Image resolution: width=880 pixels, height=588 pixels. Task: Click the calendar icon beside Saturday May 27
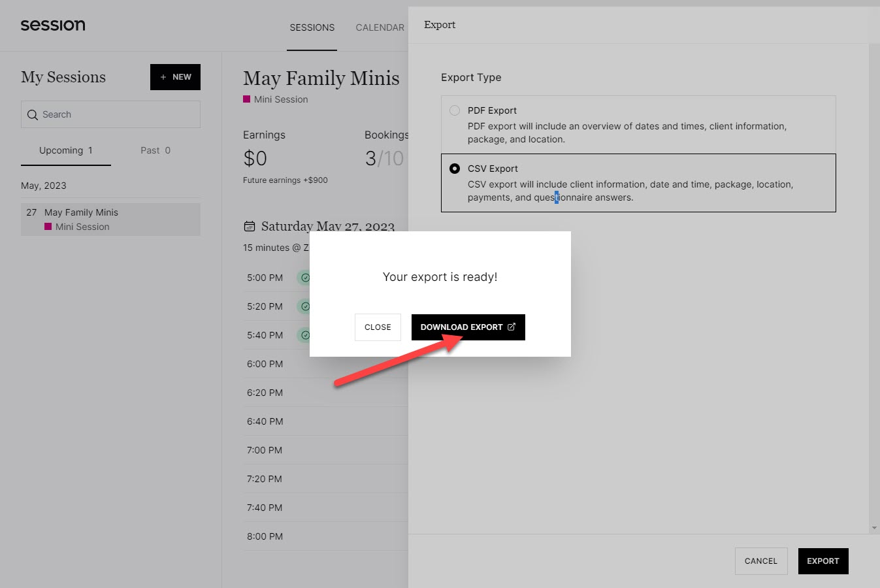[x=250, y=227]
